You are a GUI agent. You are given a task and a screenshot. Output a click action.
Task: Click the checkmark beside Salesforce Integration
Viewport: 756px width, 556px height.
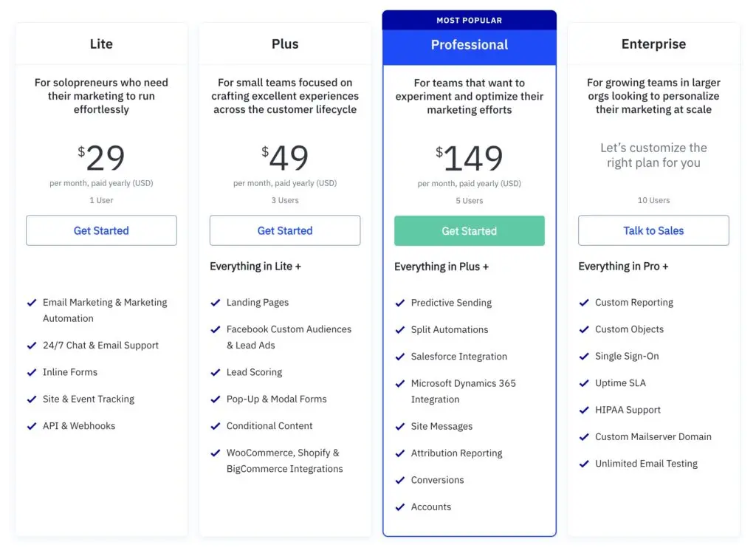(399, 357)
